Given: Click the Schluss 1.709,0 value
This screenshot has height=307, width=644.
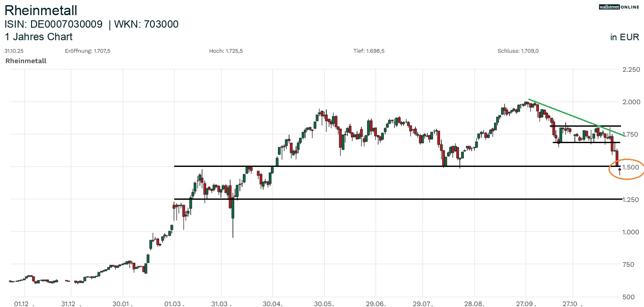Looking at the screenshot, I should pyautogui.click(x=518, y=51).
